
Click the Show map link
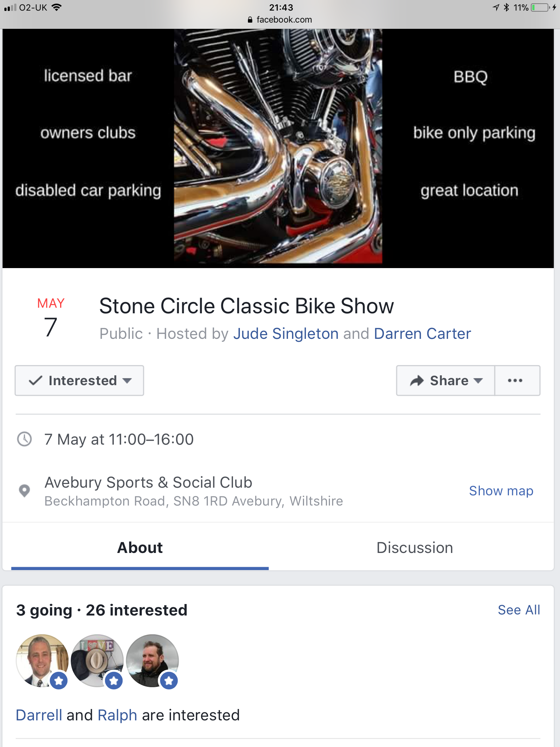point(501,491)
